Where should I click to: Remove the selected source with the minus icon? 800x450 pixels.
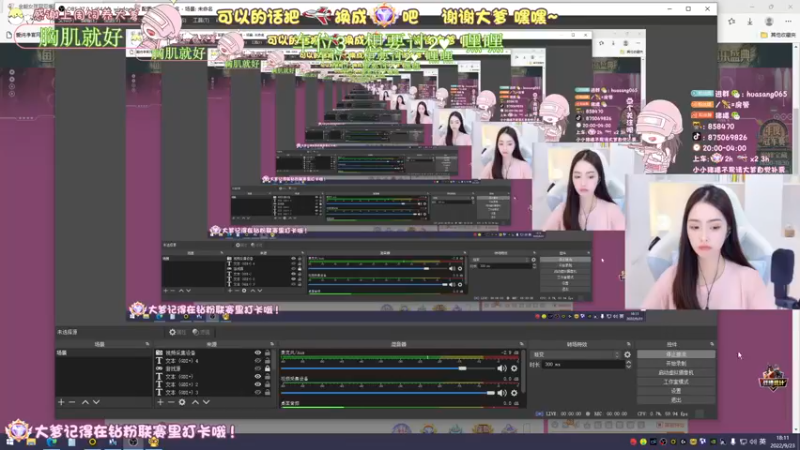[171, 403]
